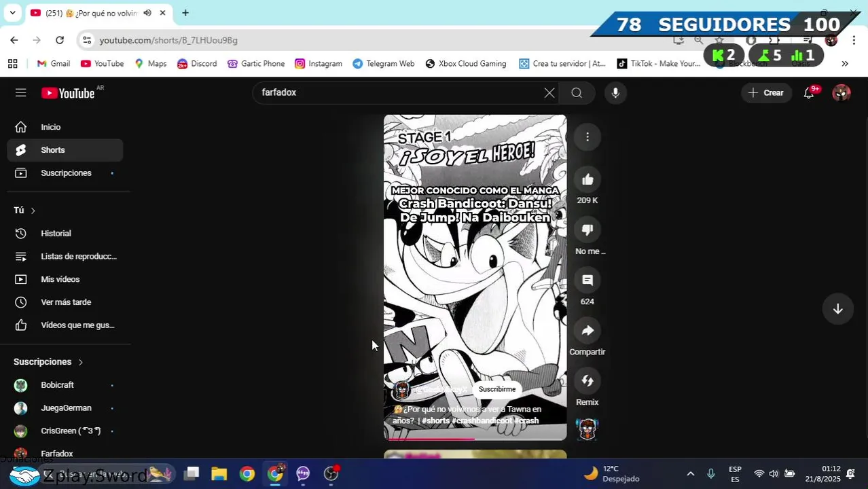Reload the page
Viewport: 868px width, 489px height.
[60, 40]
